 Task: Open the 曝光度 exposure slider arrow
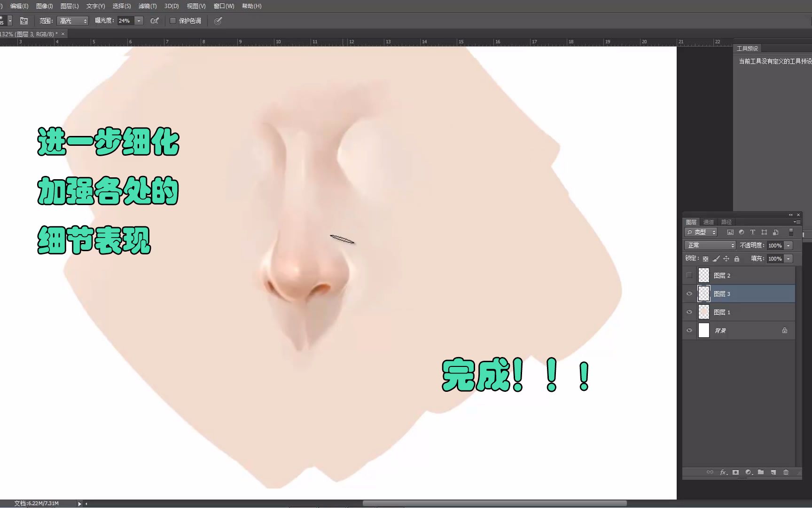tap(139, 21)
